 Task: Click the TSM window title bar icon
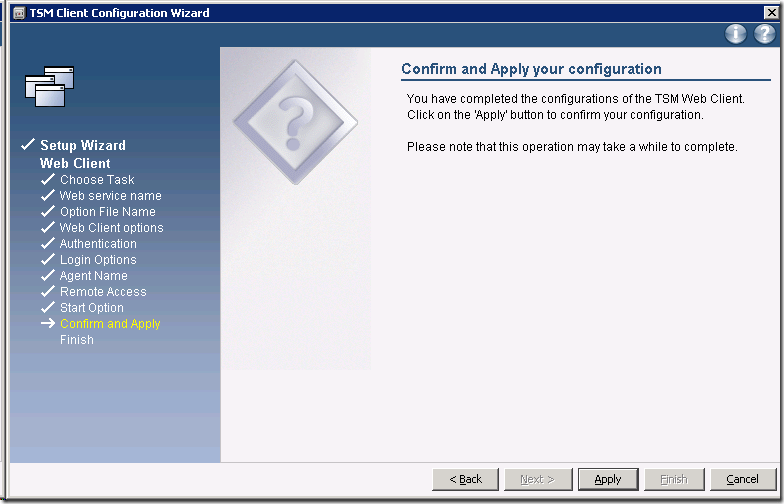(x=17, y=13)
